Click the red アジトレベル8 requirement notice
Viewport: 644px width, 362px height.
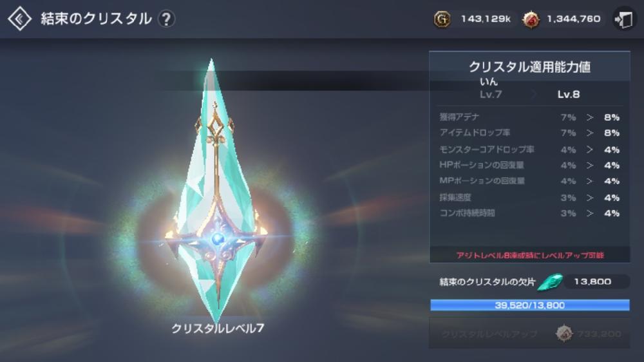[x=530, y=255]
